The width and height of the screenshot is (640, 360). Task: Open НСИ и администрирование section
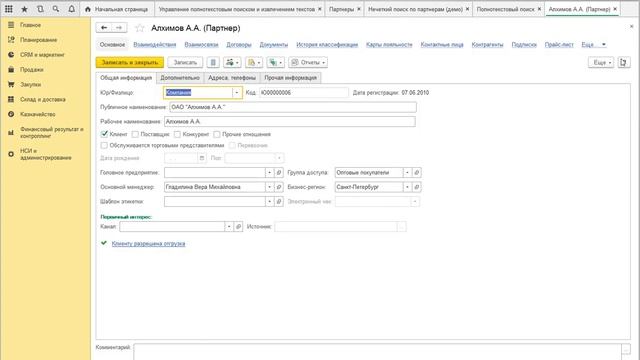pyautogui.click(x=46, y=154)
